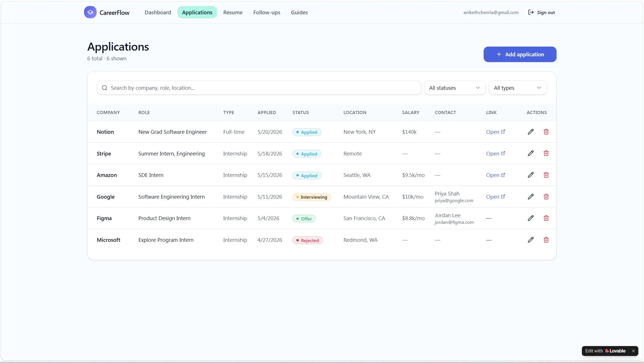Click Explore Program Intern role
Image resolution: width=644 pixels, height=363 pixels.
(166, 240)
